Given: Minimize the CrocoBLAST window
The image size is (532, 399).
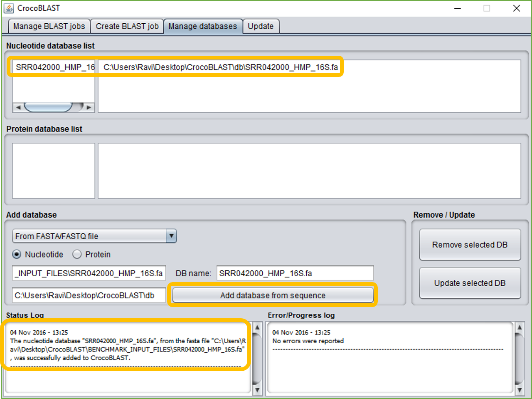Looking at the screenshot, I should 458,8.
